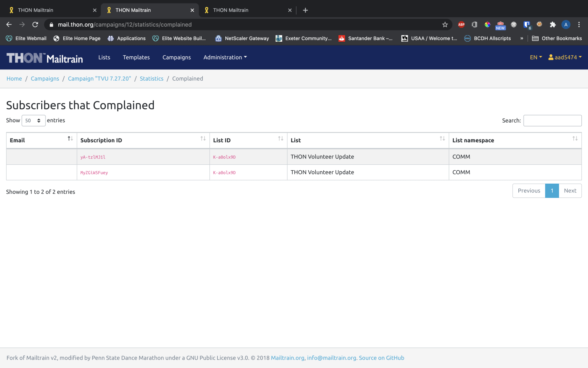Open a new browser tab with plus
This screenshot has width=588, height=368.
pyautogui.click(x=305, y=10)
